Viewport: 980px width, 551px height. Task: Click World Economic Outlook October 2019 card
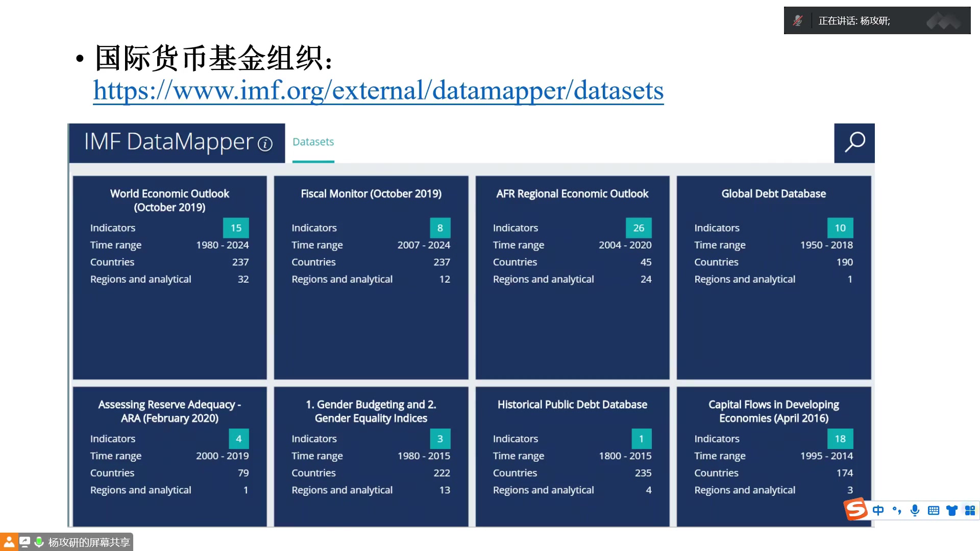[169, 277]
